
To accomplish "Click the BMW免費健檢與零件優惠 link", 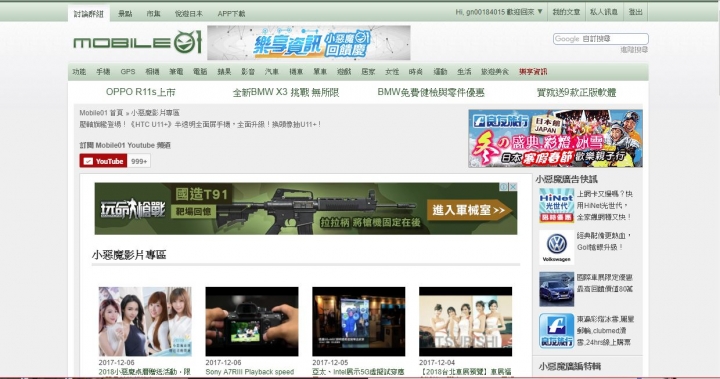I will (x=431, y=92).
